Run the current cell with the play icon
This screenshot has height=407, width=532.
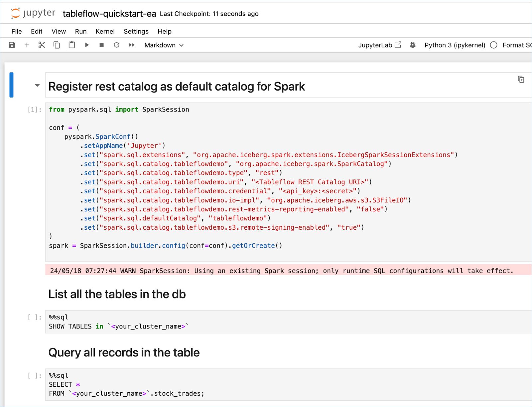87,45
